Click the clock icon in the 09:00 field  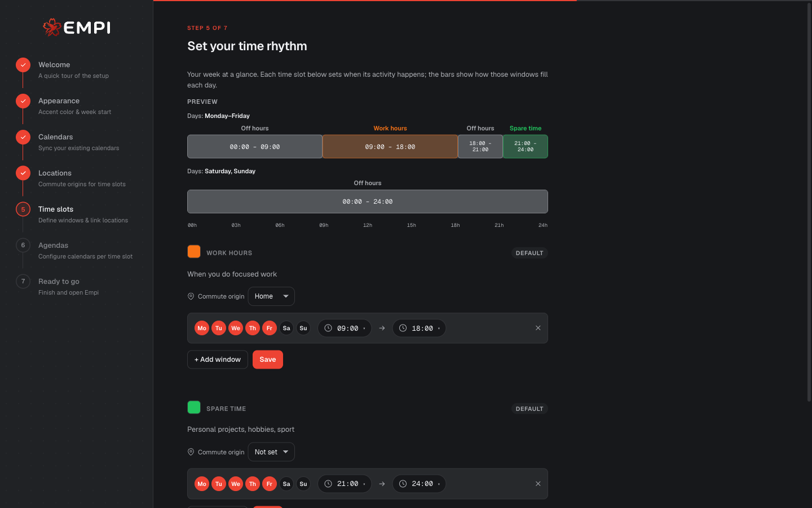tap(328, 328)
